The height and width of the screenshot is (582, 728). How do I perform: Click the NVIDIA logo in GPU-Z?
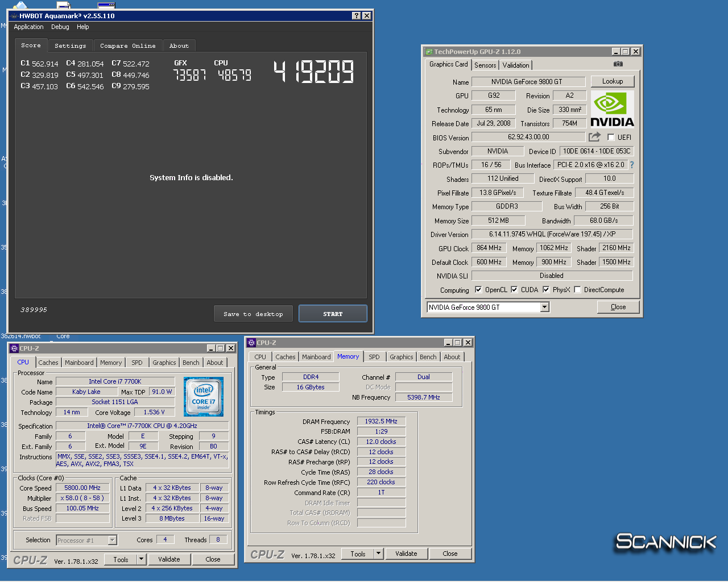612,109
